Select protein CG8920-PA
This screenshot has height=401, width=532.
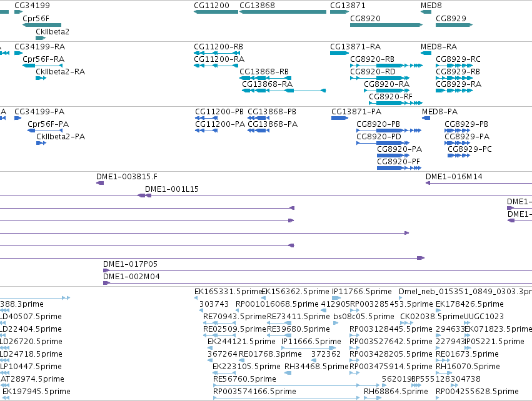[x=399, y=149]
